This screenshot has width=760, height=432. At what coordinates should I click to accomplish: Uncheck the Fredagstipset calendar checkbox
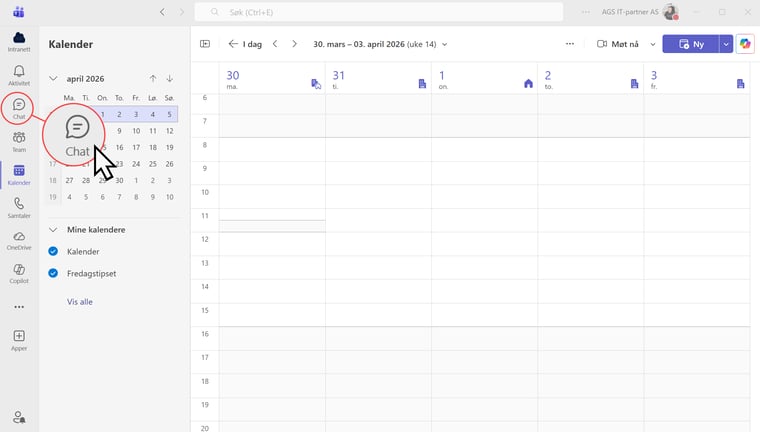(54, 273)
